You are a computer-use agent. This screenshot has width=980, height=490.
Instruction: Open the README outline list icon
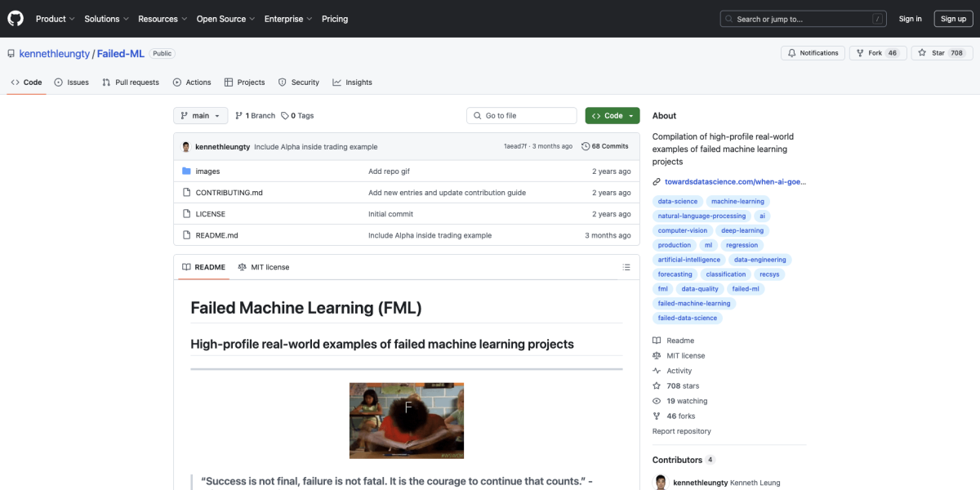click(x=626, y=267)
